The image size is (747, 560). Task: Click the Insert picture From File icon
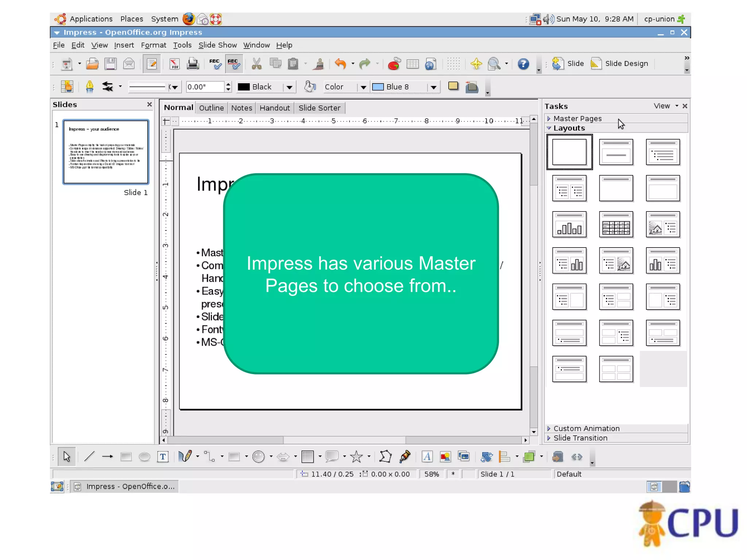tap(445, 456)
